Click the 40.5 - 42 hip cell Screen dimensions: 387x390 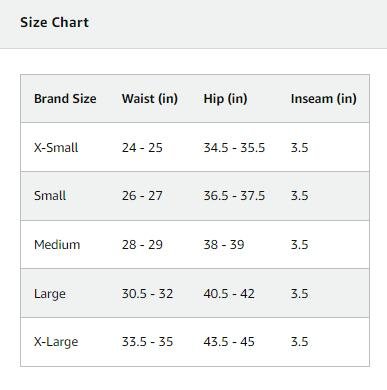[x=229, y=294]
